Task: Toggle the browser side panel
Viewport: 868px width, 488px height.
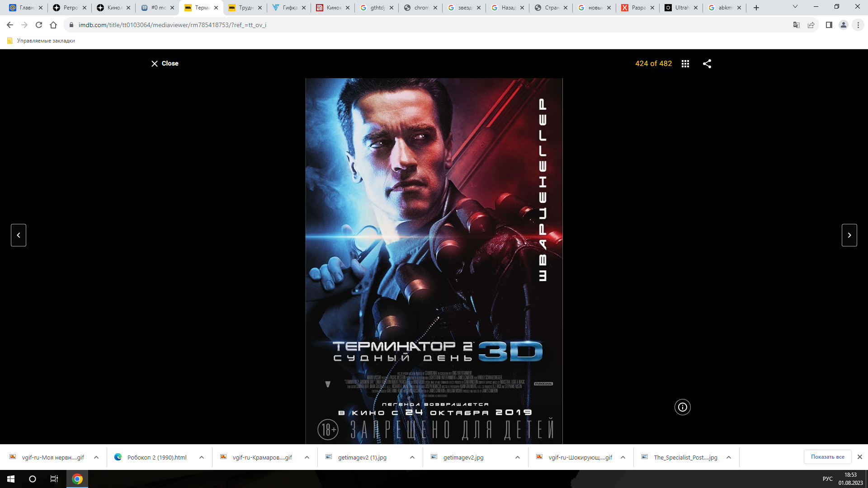Action: 829,25
